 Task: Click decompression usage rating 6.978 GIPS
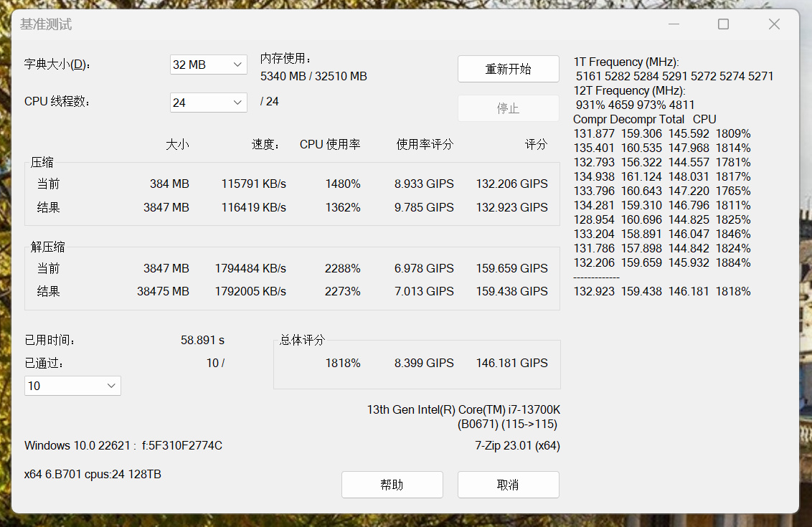424,269
